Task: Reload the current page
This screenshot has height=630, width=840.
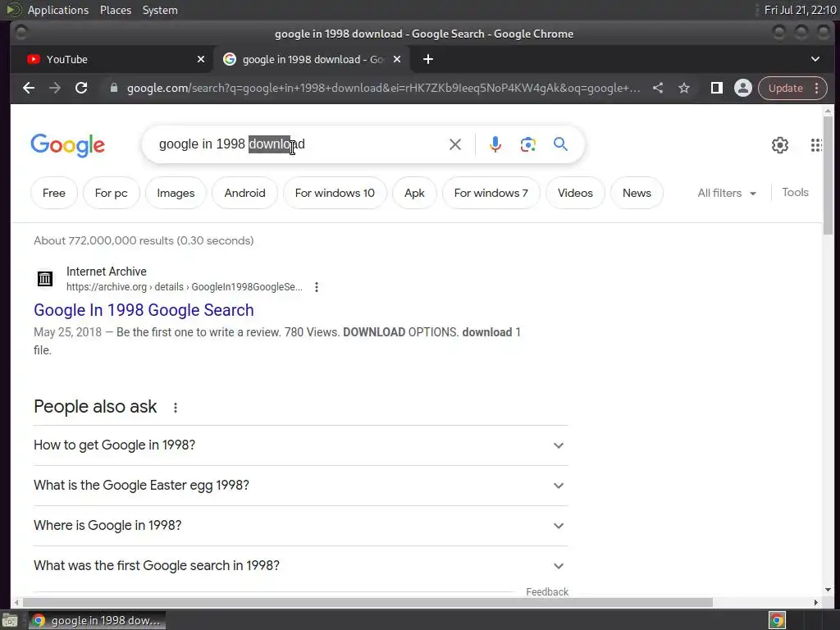Action: (x=81, y=88)
